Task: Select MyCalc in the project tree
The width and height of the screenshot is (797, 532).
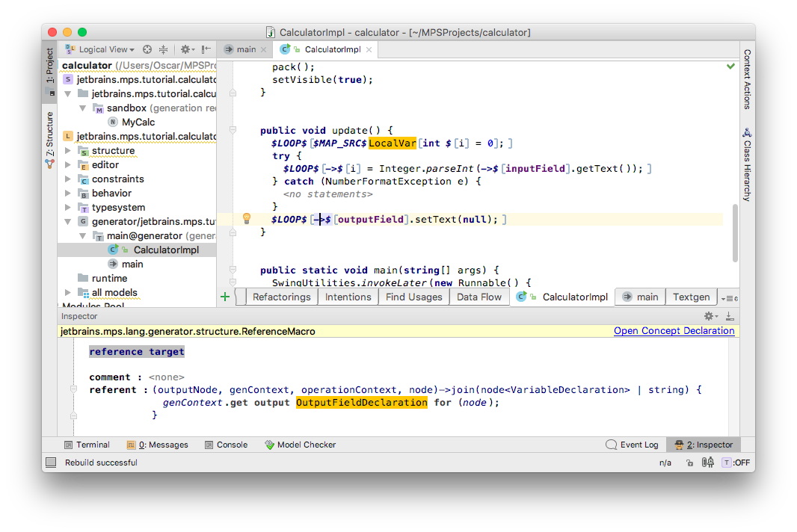Action: tap(138, 122)
